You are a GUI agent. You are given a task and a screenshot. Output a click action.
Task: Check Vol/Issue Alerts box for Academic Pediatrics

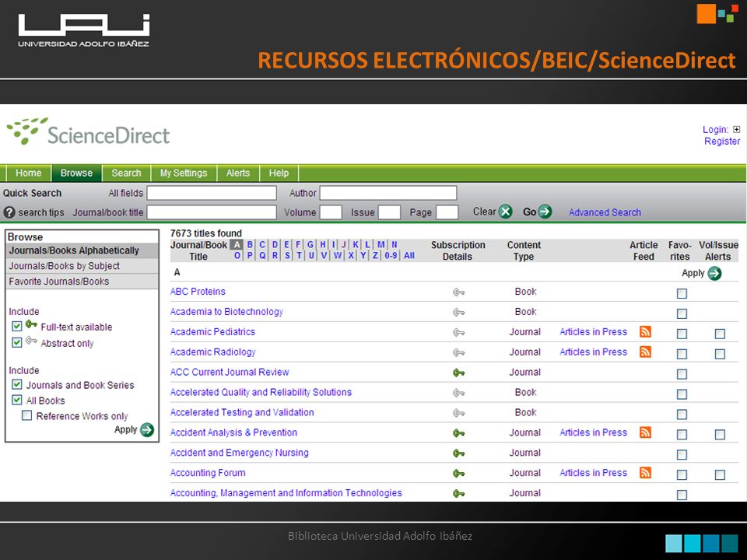coord(720,334)
